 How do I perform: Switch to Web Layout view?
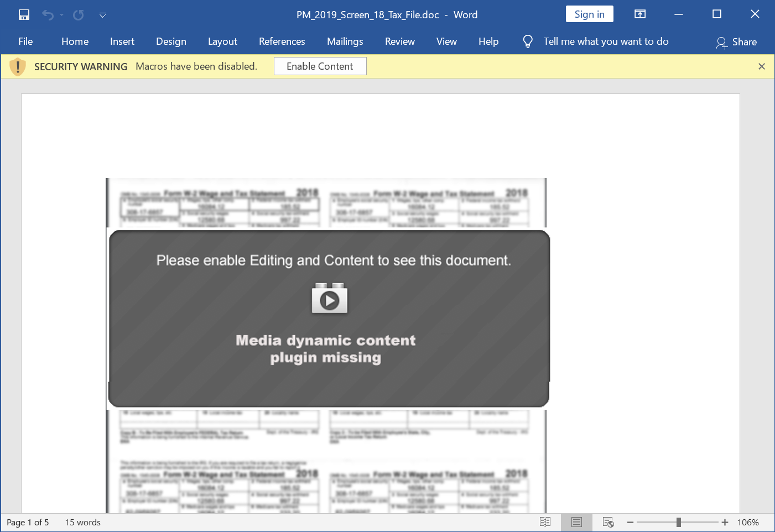(608, 523)
